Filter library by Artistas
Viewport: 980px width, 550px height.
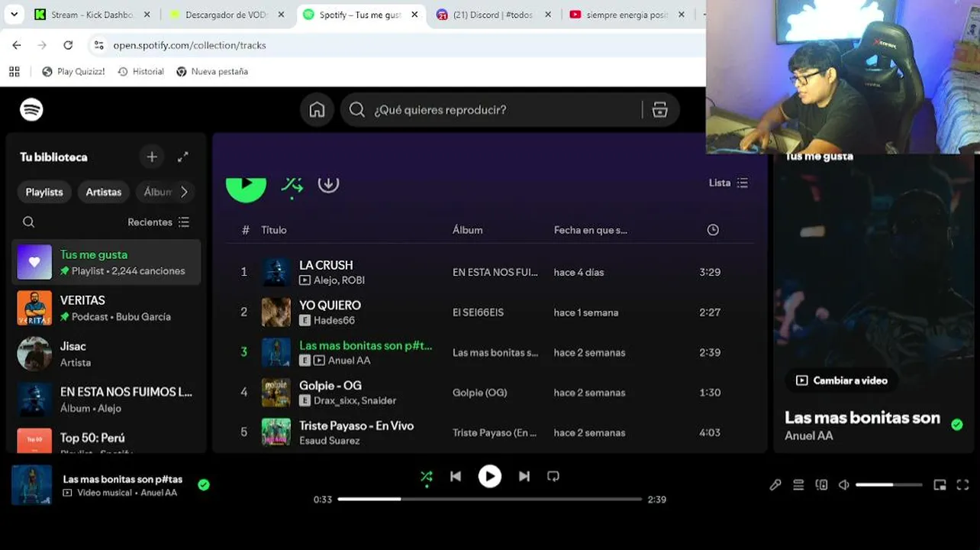(104, 192)
